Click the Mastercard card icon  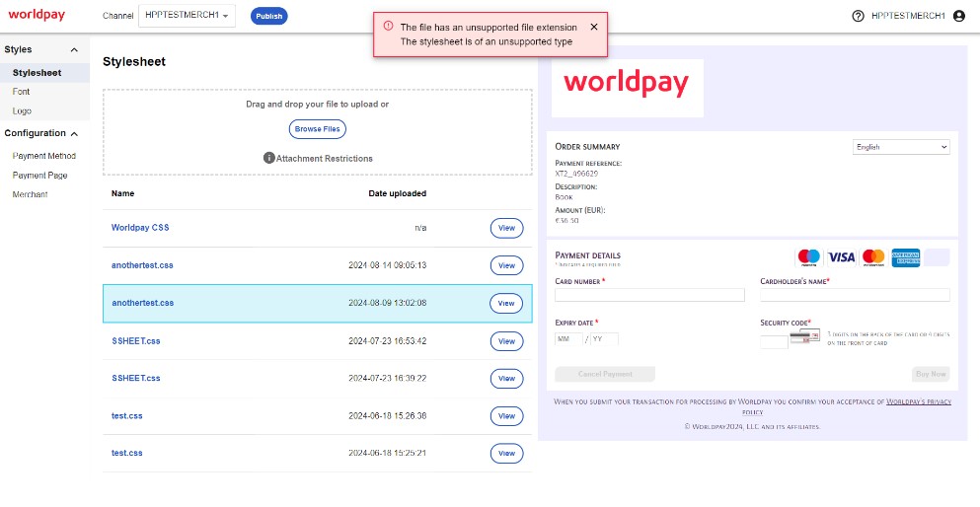873,257
